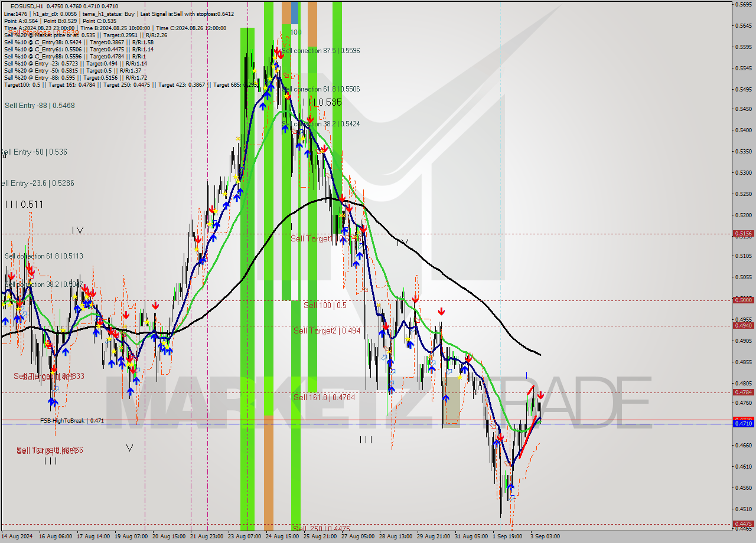Select the Sell Entry -88 | 0.5468 label
Screen dimensions: 756x543
40,107
